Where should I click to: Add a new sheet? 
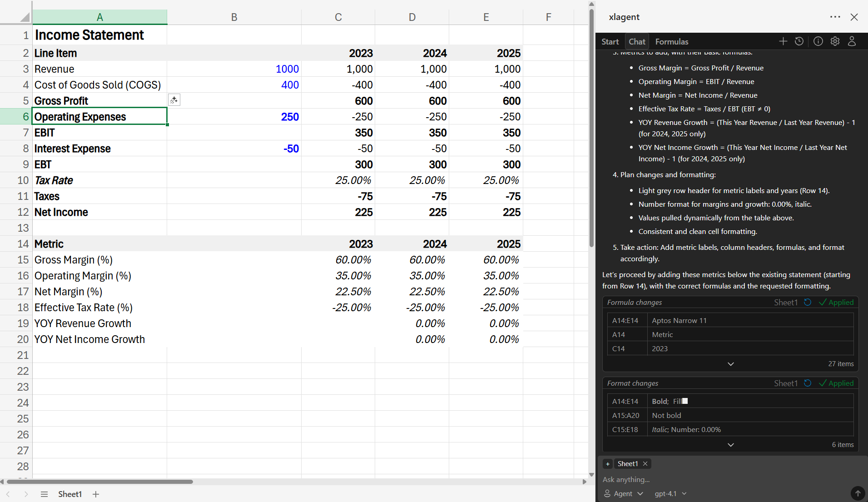[x=96, y=494]
